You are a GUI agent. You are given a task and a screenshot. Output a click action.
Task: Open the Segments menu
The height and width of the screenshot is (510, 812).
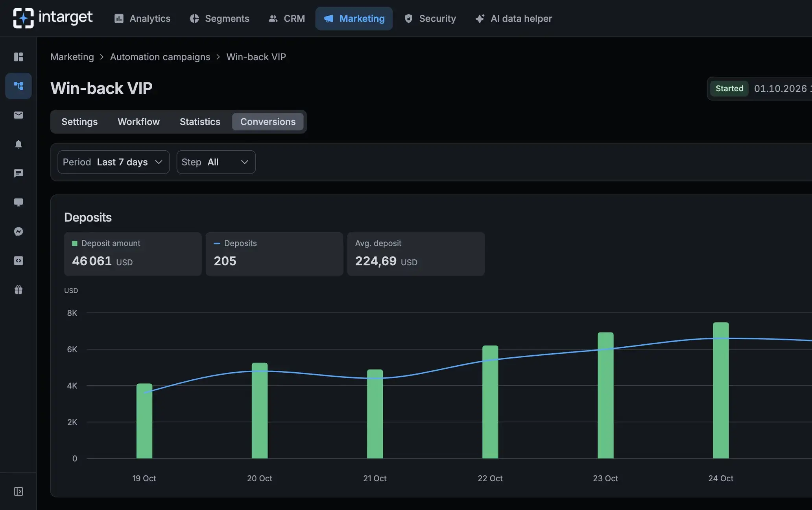point(220,18)
